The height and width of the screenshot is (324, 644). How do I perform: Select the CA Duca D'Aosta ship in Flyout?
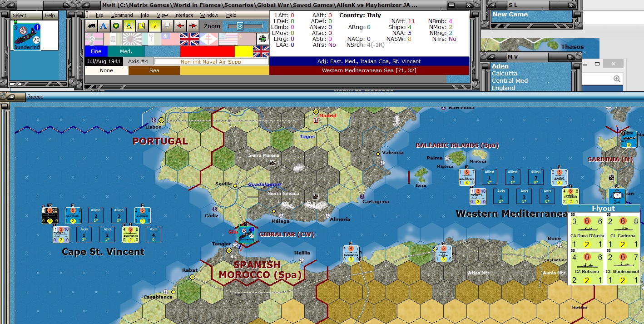[587, 233]
